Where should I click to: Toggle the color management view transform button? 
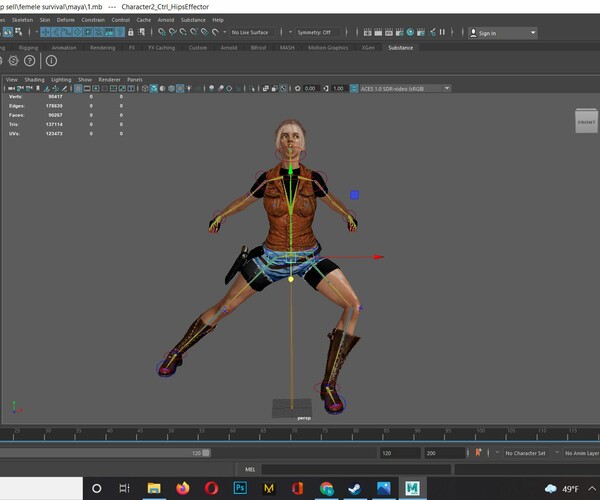[x=354, y=88]
